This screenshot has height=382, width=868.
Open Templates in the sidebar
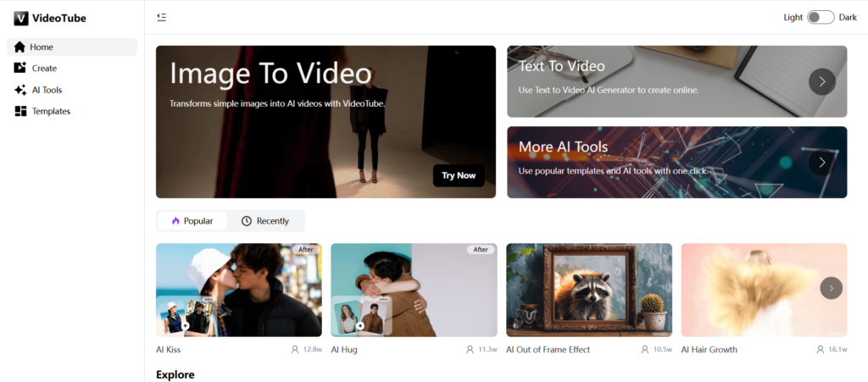tap(72, 111)
